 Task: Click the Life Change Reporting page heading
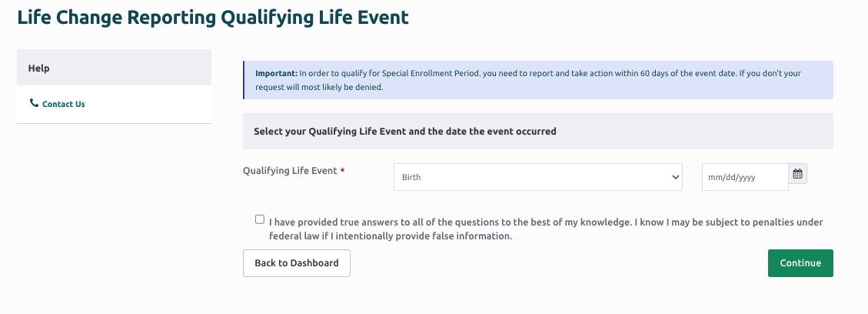(213, 17)
